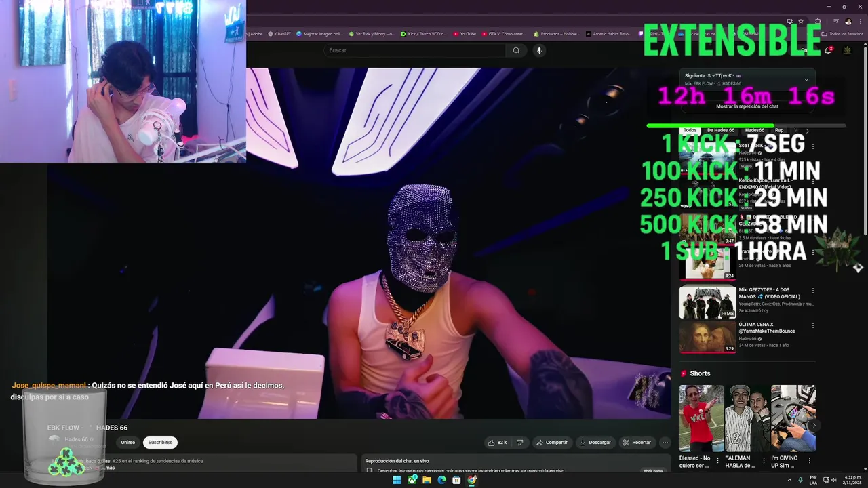Open the Mix: GEEZYDEE - A DOS MANOS thumbnail
The width and height of the screenshot is (868, 488).
[x=707, y=302]
